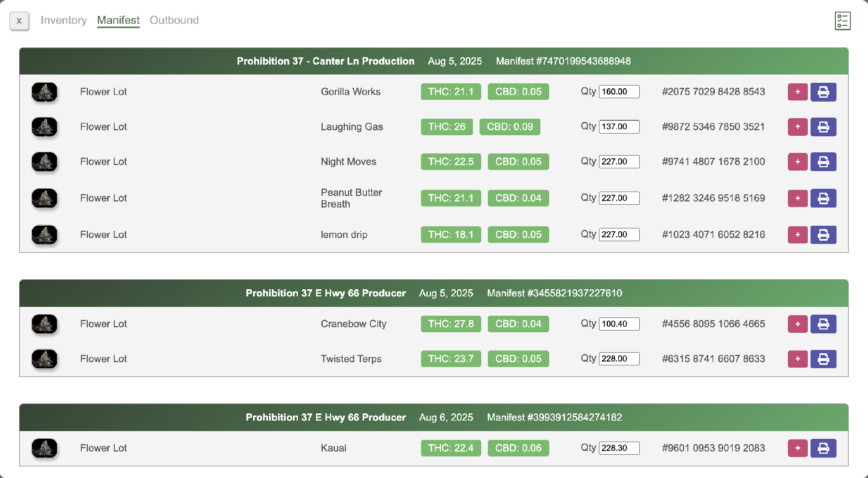Click the Twisted Terps flower image
Image resolution: width=868 pixels, height=478 pixels.
45,359
